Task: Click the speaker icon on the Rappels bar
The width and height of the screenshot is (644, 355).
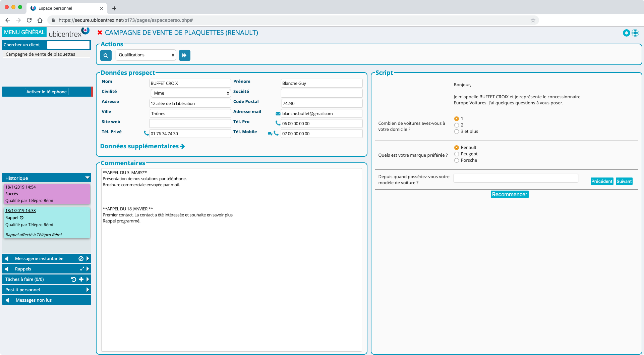Action: 7,269
